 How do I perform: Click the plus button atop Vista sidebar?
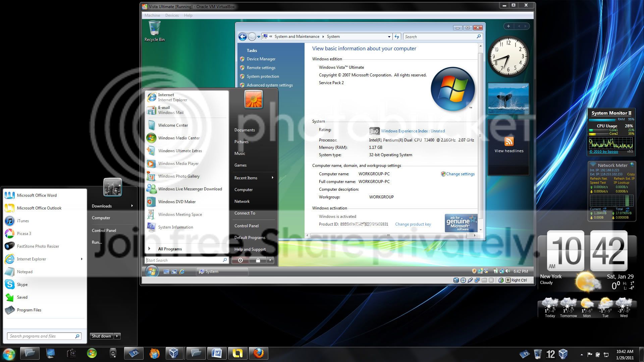point(508,26)
